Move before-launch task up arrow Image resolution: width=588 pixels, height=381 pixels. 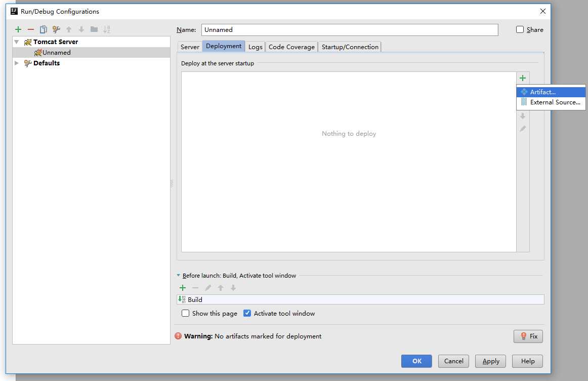[221, 288]
